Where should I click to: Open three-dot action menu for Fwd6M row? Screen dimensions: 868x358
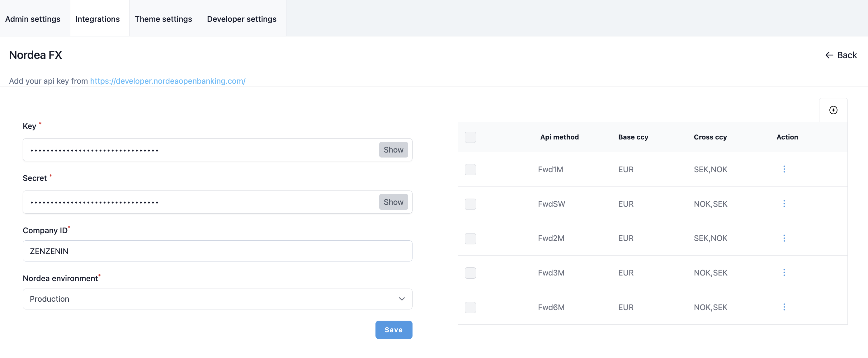coord(784,307)
